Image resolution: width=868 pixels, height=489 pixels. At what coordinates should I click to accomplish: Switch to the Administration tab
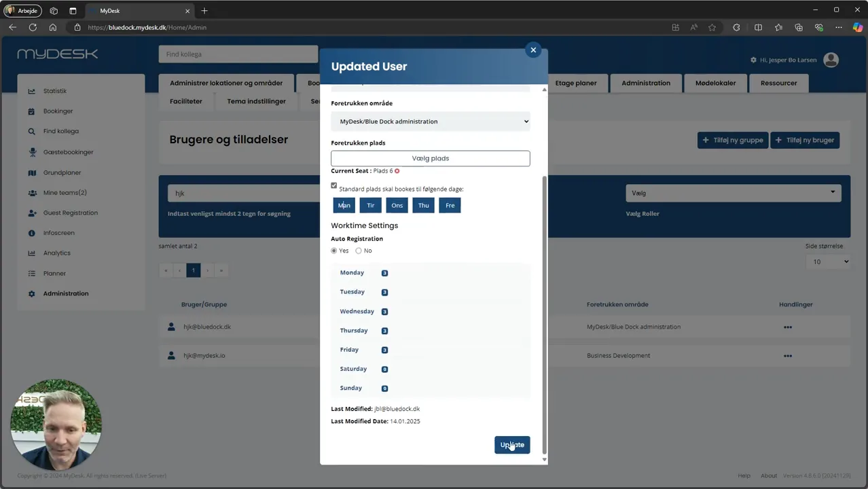click(646, 83)
